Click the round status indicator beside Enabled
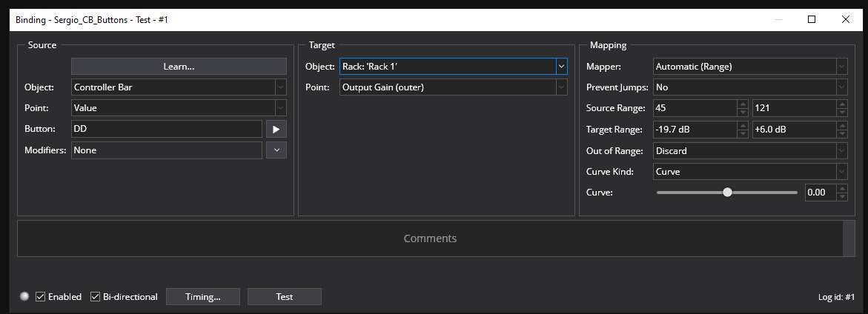 pyautogui.click(x=24, y=297)
